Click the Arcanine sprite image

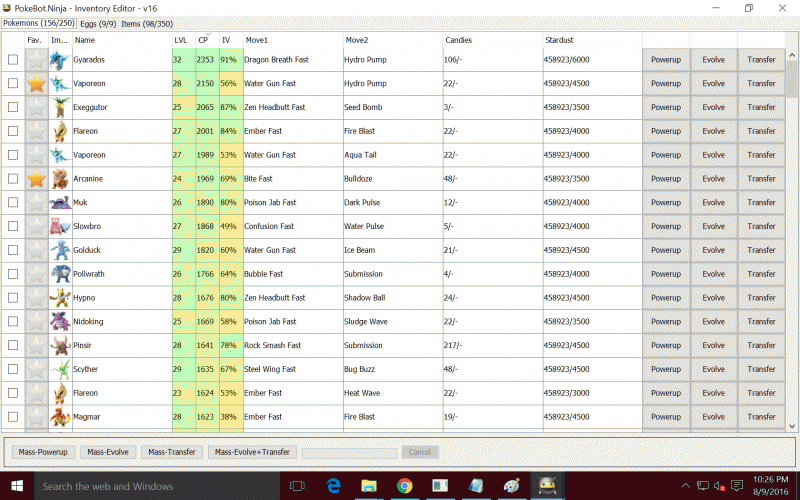tap(60, 179)
